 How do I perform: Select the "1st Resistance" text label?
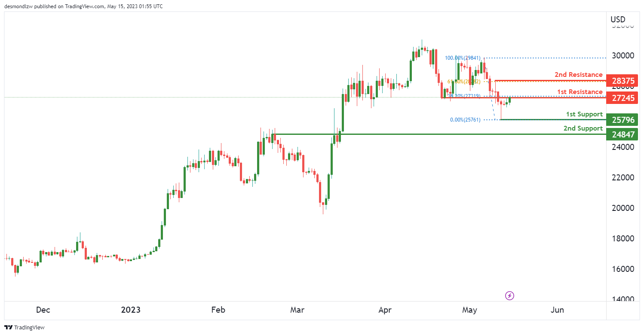pos(580,92)
